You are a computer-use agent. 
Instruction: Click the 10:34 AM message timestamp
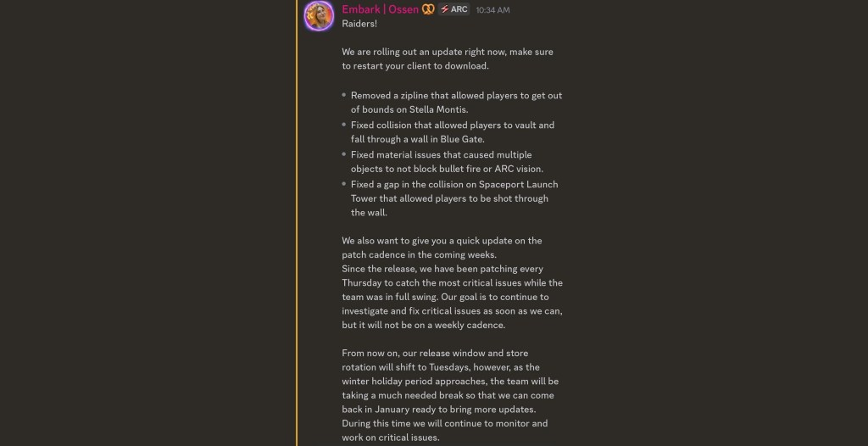pyautogui.click(x=492, y=10)
